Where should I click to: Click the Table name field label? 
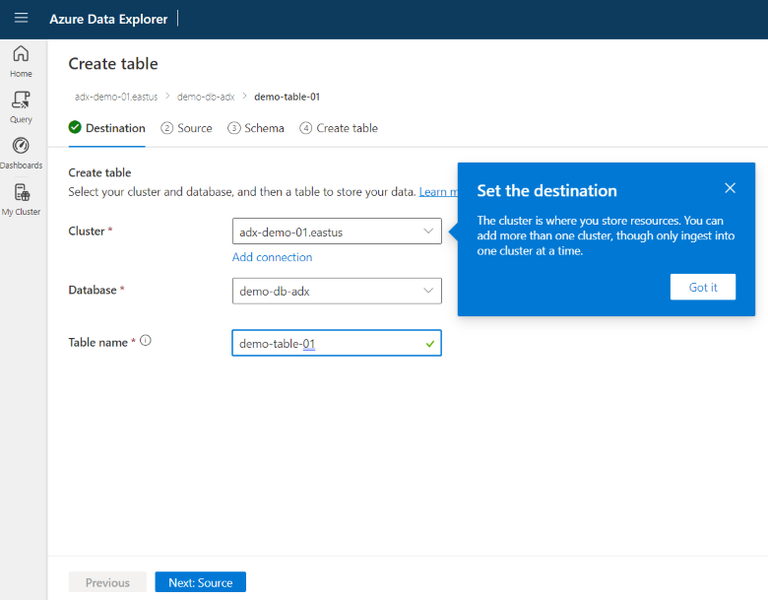[98, 342]
